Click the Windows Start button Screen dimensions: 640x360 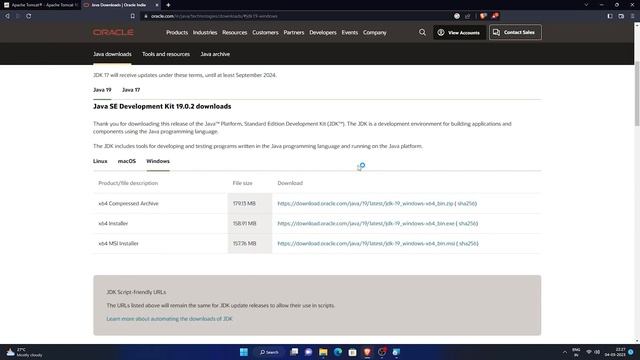[244, 352]
